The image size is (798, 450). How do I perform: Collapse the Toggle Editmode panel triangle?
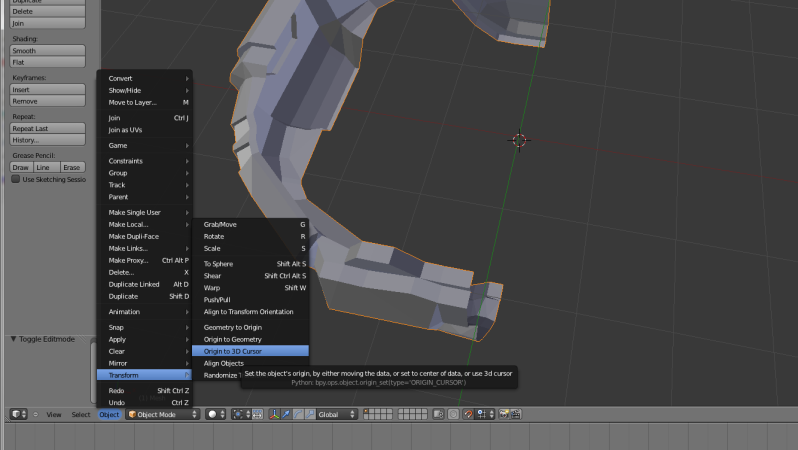[14, 339]
